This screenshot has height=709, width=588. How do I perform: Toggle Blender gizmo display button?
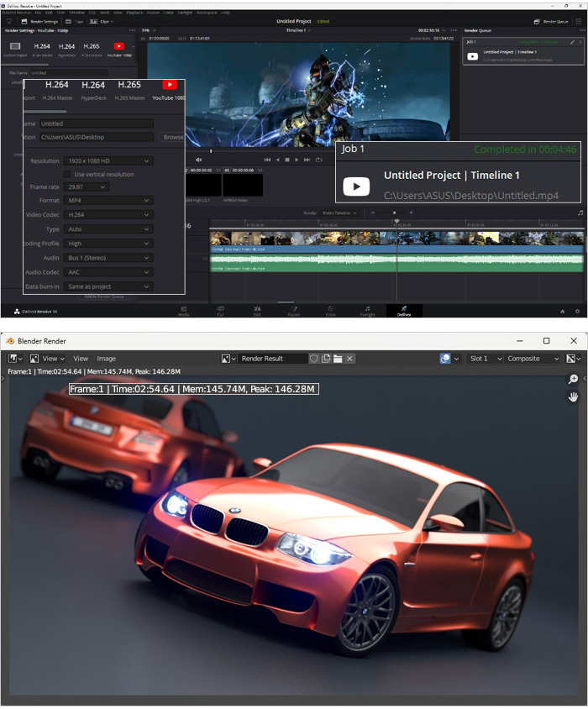tap(445, 359)
